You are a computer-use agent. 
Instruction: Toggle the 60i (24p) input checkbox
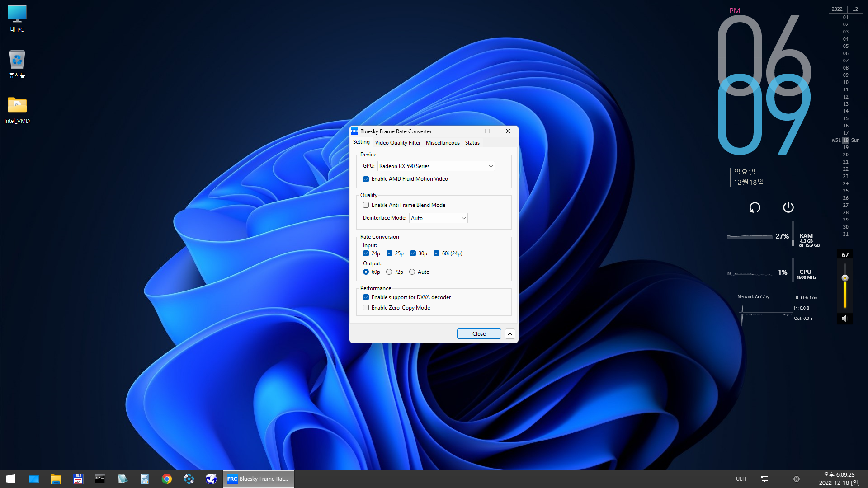pyautogui.click(x=436, y=253)
